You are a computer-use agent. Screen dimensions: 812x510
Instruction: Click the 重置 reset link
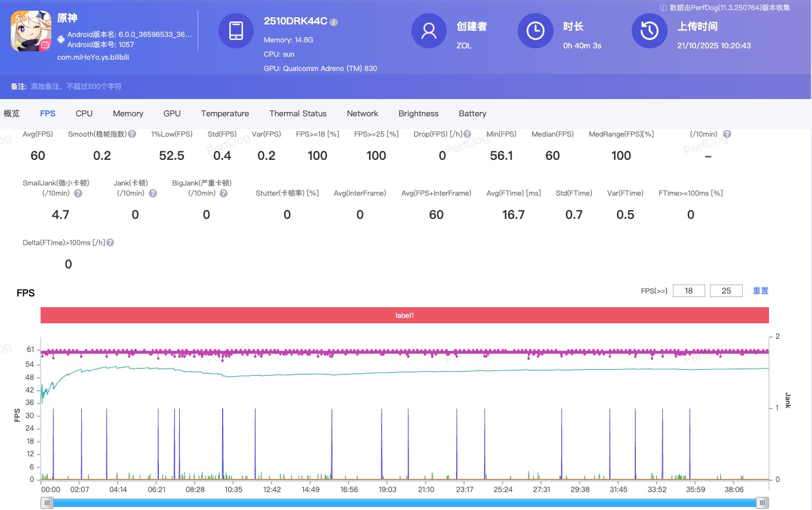point(760,290)
